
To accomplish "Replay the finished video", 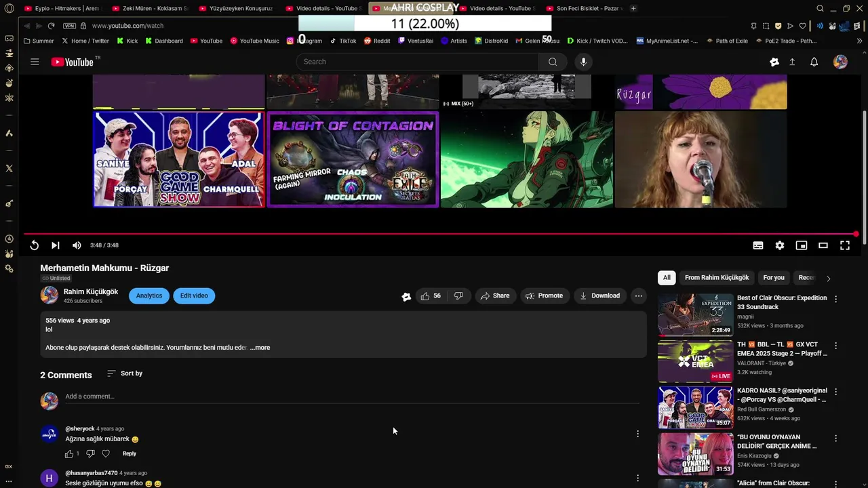I will click(x=34, y=245).
